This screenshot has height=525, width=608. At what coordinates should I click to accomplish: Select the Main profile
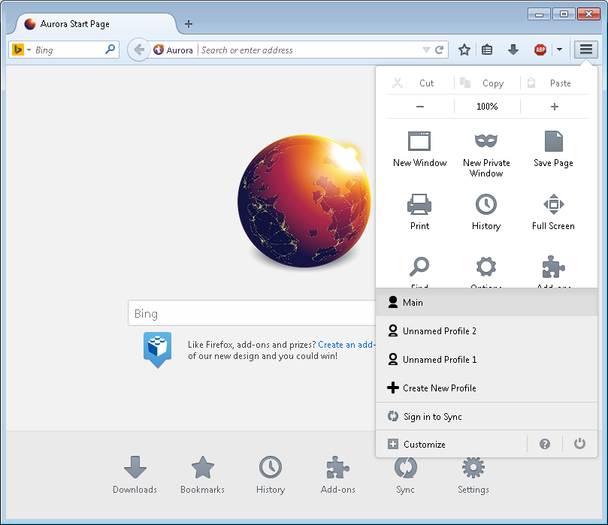click(486, 302)
